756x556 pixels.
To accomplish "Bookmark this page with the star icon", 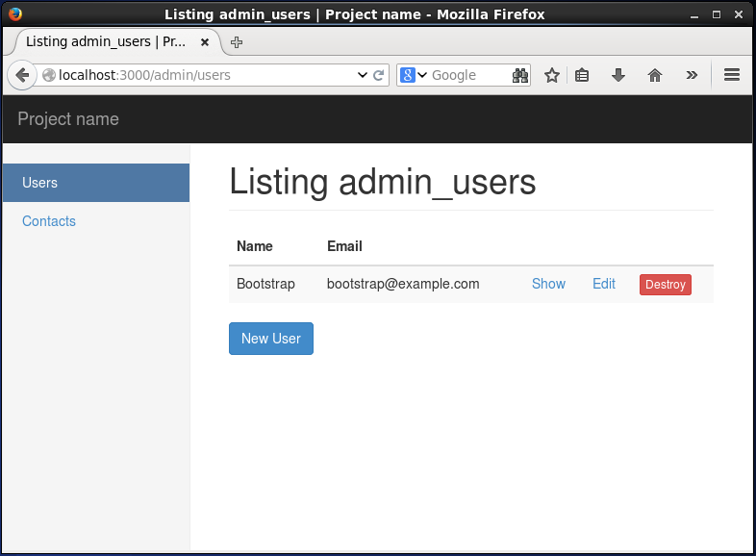I will [551, 75].
